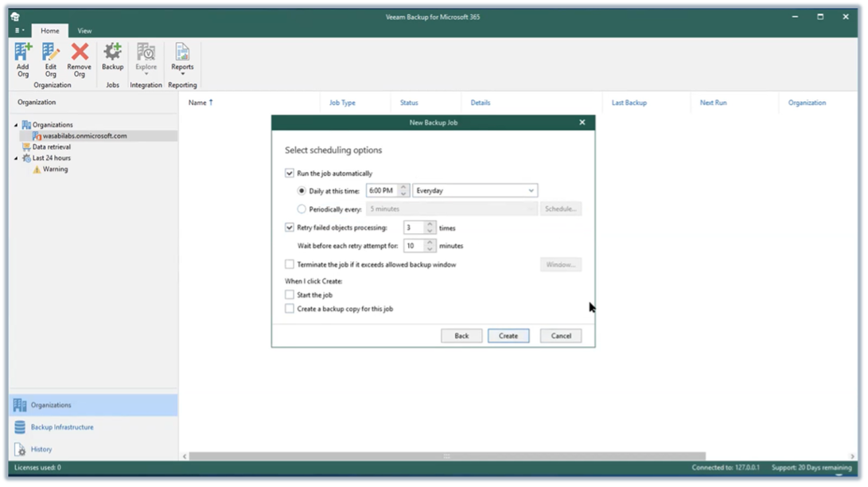Open History in the navigation pane
Image resolution: width=868 pixels, height=487 pixels.
(41, 450)
